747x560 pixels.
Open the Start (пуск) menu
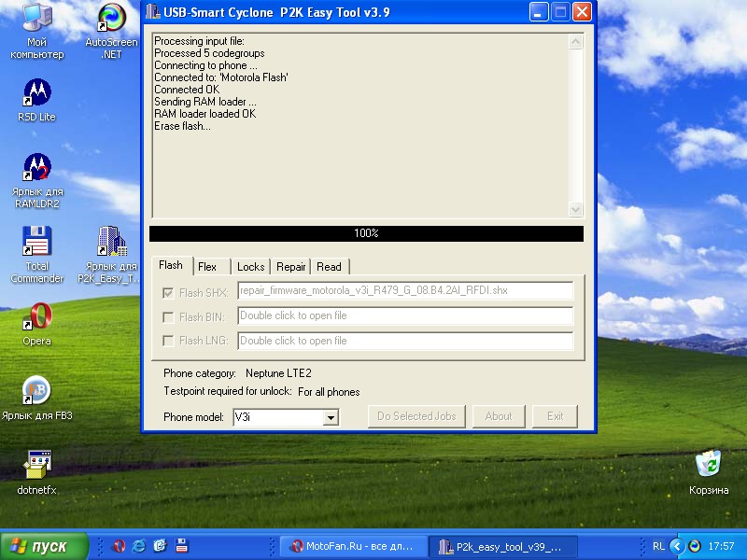point(44,546)
